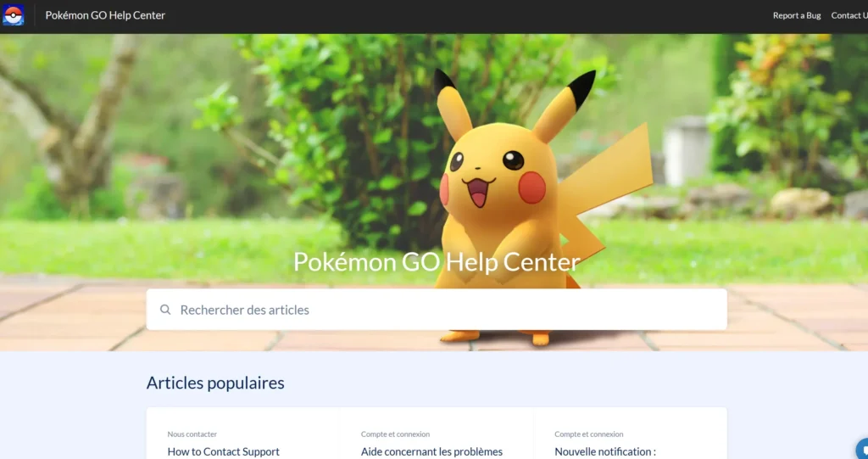Open the Nouvelle notification article
Screen dimensions: 868x459
[605, 452]
